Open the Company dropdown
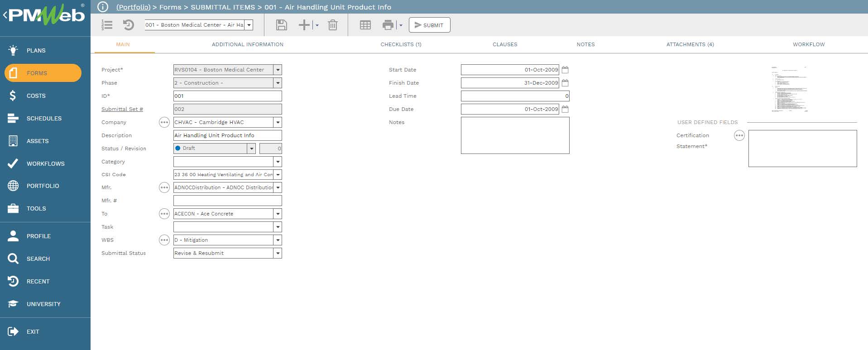The image size is (868, 350). pyautogui.click(x=278, y=122)
